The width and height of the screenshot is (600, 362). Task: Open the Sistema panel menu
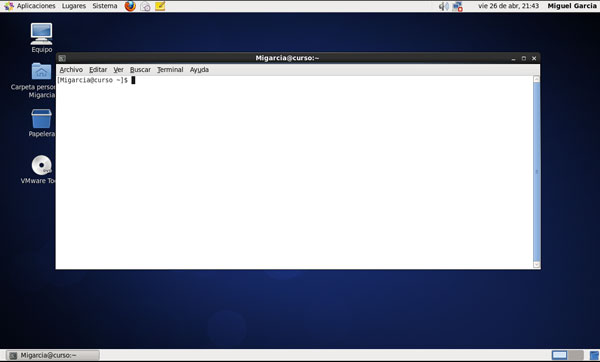tap(105, 6)
